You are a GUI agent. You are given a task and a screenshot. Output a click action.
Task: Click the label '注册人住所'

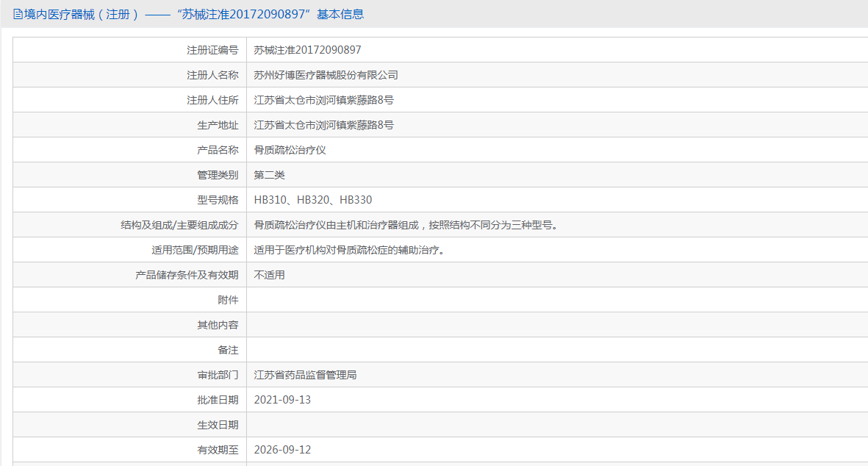pos(212,100)
